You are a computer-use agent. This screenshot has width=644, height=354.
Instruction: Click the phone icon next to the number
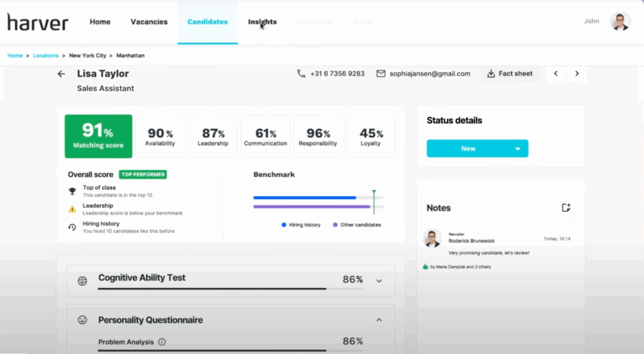[x=301, y=74]
